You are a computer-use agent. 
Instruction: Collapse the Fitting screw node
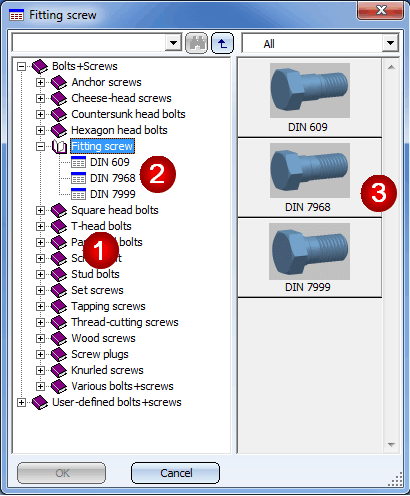(40, 146)
